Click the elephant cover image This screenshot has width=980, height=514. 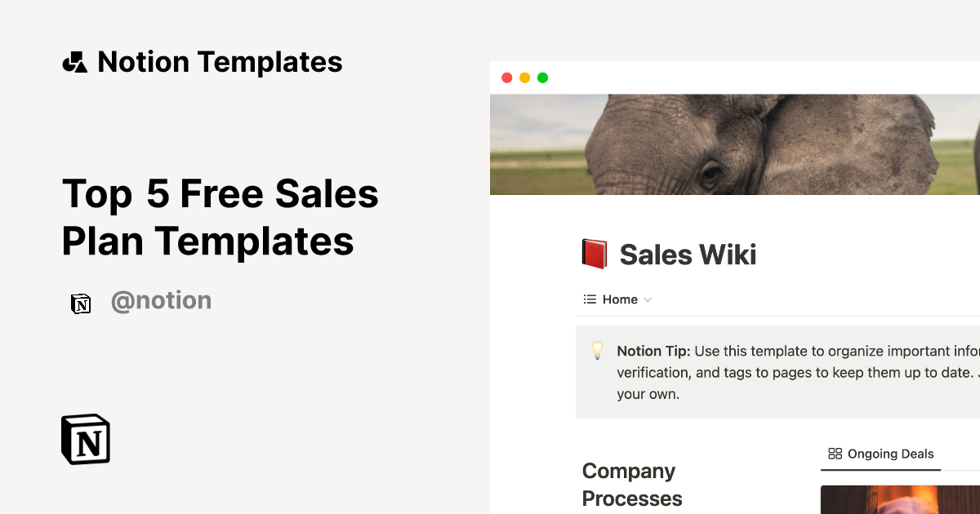click(x=735, y=144)
